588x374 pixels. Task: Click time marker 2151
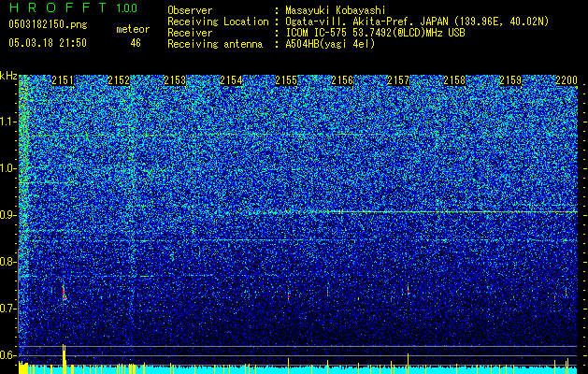tap(63, 80)
